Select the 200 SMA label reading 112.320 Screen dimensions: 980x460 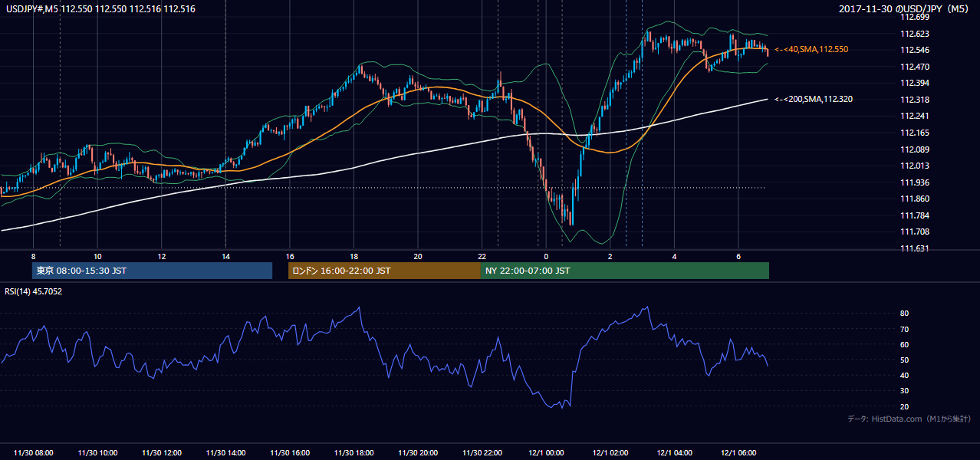click(814, 99)
